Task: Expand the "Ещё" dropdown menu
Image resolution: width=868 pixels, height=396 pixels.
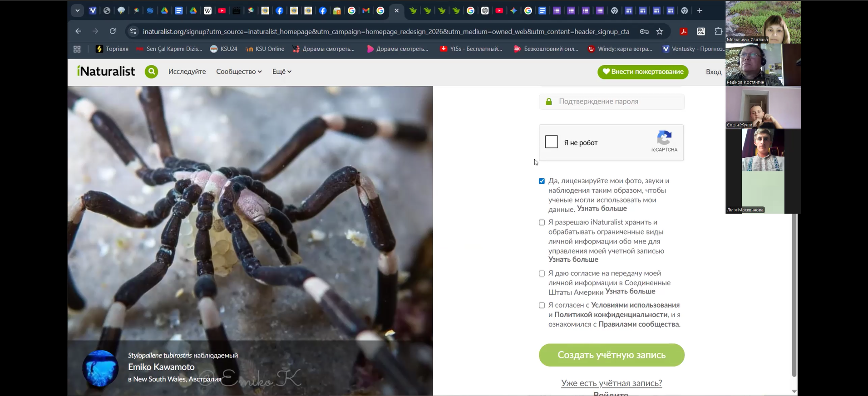Action: tap(281, 72)
